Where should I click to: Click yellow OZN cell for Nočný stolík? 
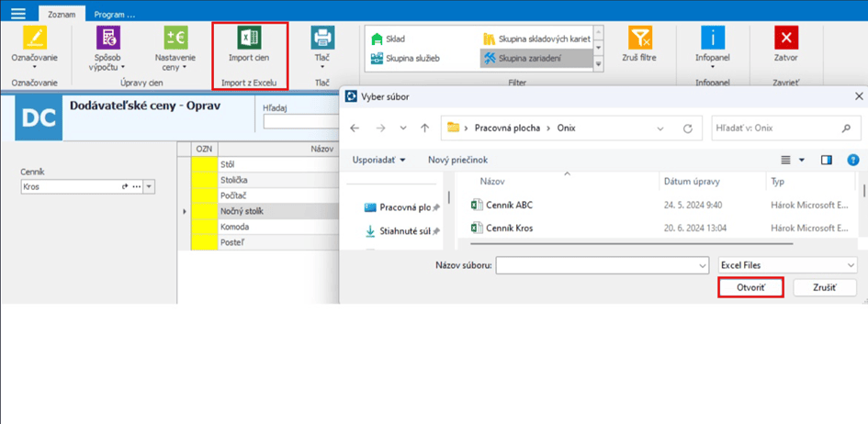click(x=202, y=211)
